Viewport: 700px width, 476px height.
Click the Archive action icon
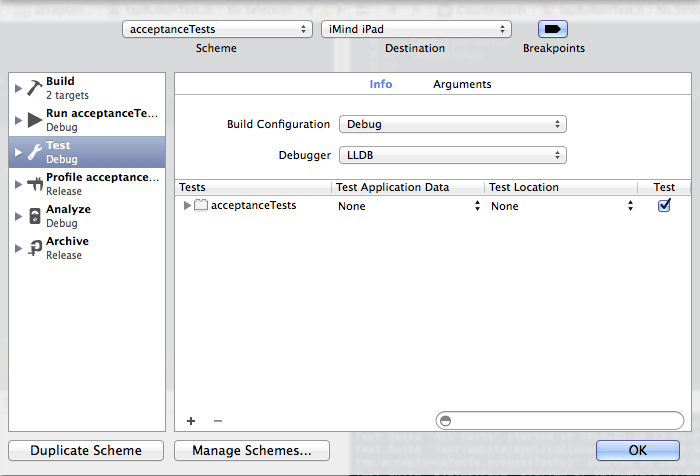[x=35, y=248]
